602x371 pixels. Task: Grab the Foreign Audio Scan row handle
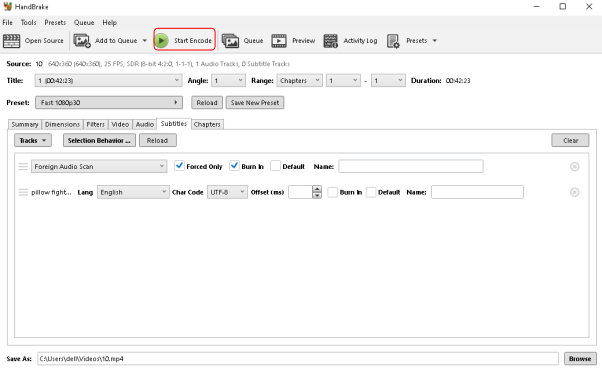point(23,166)
